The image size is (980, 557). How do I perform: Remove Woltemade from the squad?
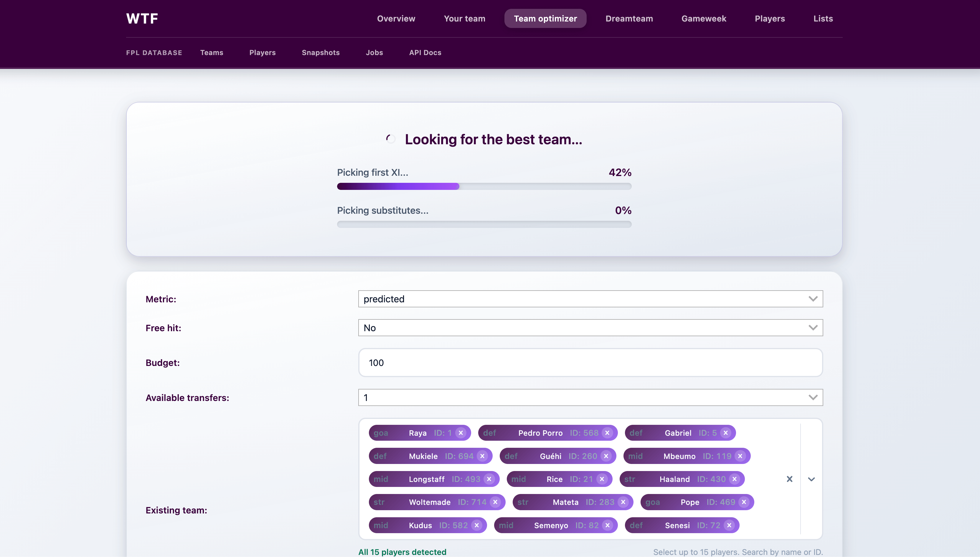[x=495, y=502]
